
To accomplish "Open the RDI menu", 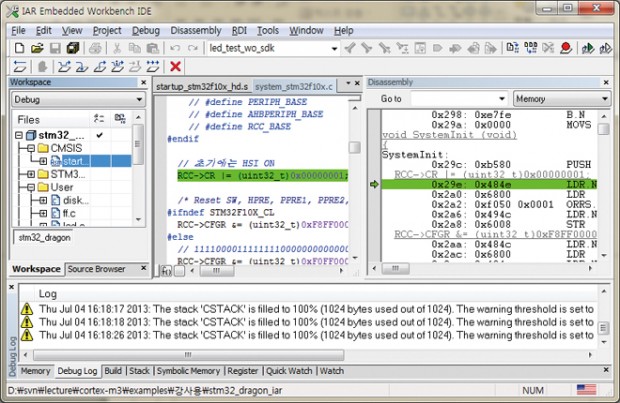I will [x=239, y=30].
